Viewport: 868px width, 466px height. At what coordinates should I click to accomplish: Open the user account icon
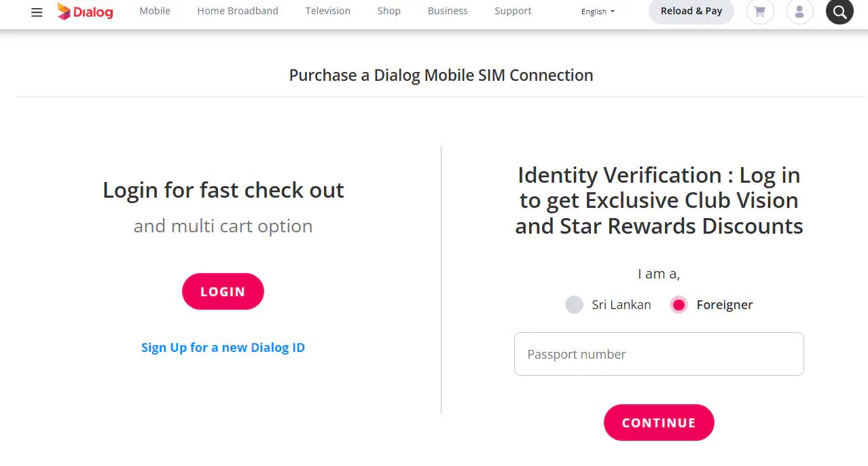point(799,12)
